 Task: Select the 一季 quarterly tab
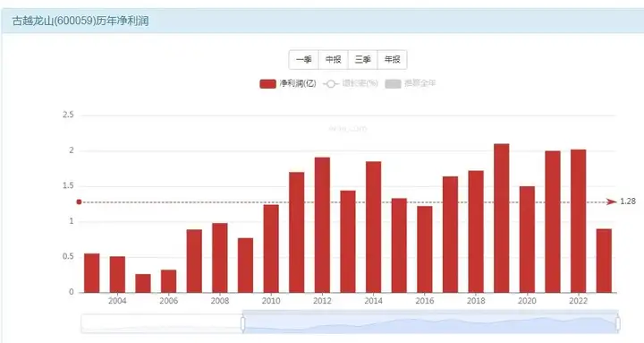(x=303, y=60)
